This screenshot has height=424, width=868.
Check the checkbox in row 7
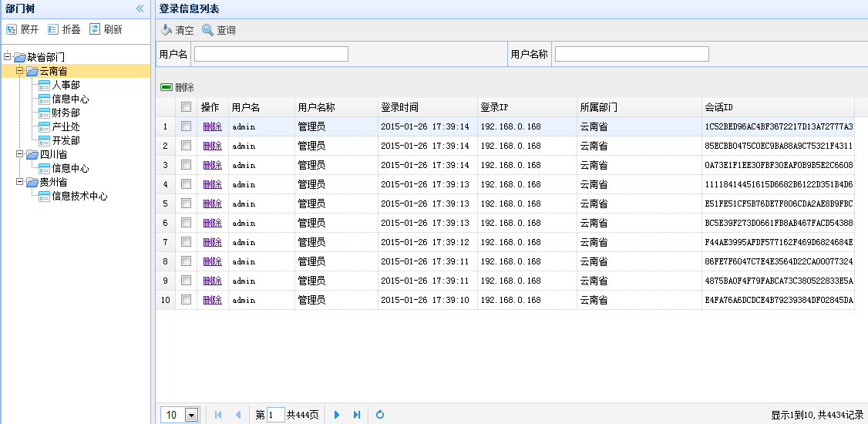pos(186,242)
